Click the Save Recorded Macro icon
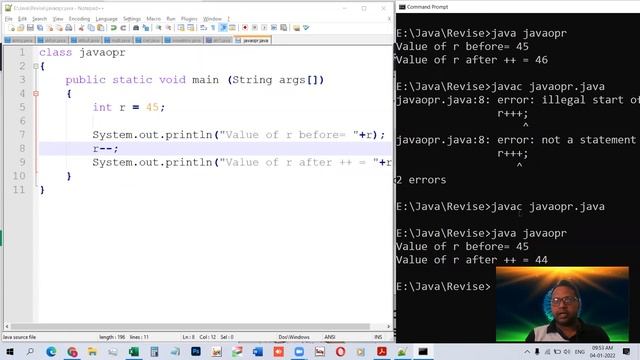Screen dimensions: 640x360 (284, 28)
